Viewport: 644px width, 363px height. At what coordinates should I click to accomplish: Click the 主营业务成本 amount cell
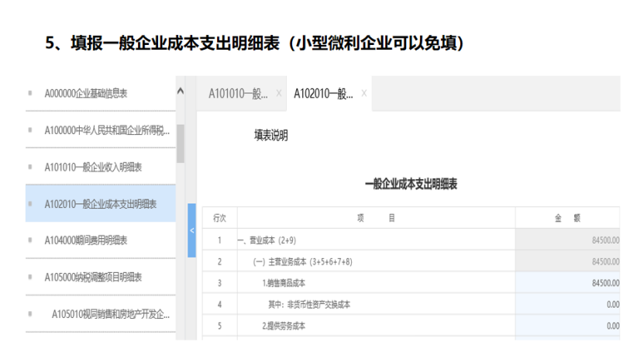click(x=567, y=261)
